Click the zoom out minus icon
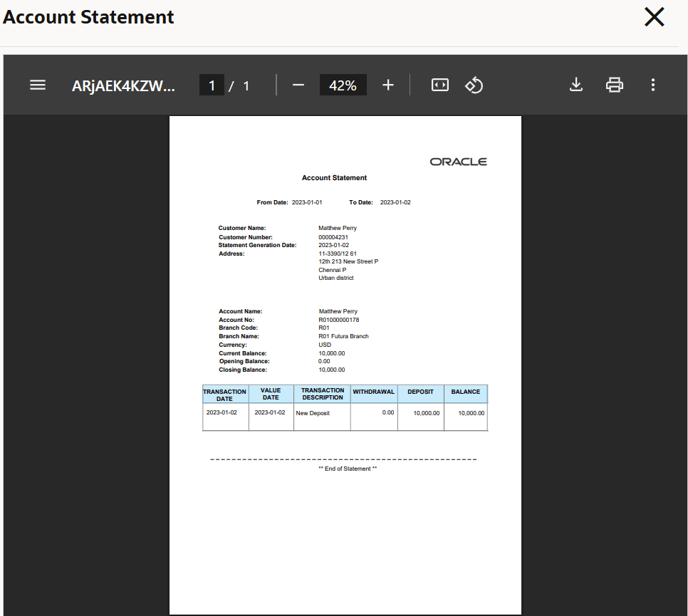Screen dimensions: 688x616 click(298, 85)
